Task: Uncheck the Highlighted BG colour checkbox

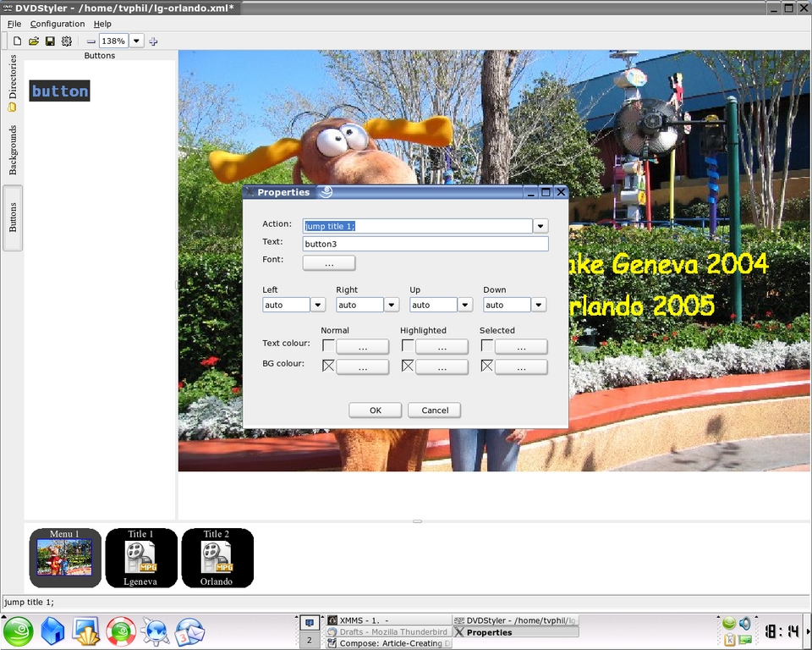Action: 408,366
